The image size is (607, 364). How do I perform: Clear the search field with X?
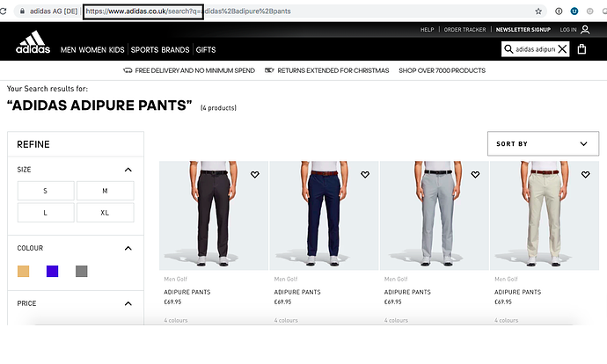[x=563, y=49]
